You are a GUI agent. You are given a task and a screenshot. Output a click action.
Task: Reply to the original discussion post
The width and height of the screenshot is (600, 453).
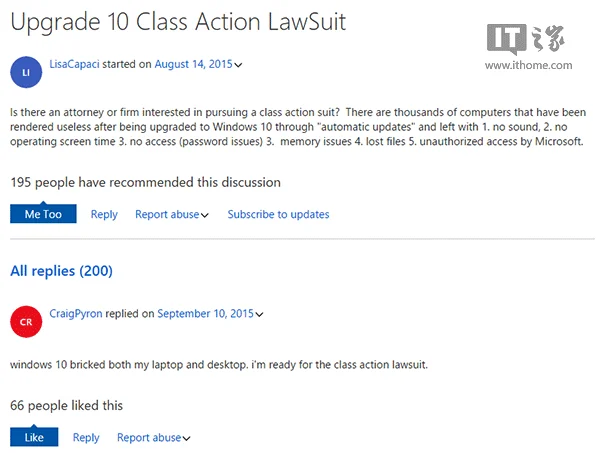(x=104, y=214)
